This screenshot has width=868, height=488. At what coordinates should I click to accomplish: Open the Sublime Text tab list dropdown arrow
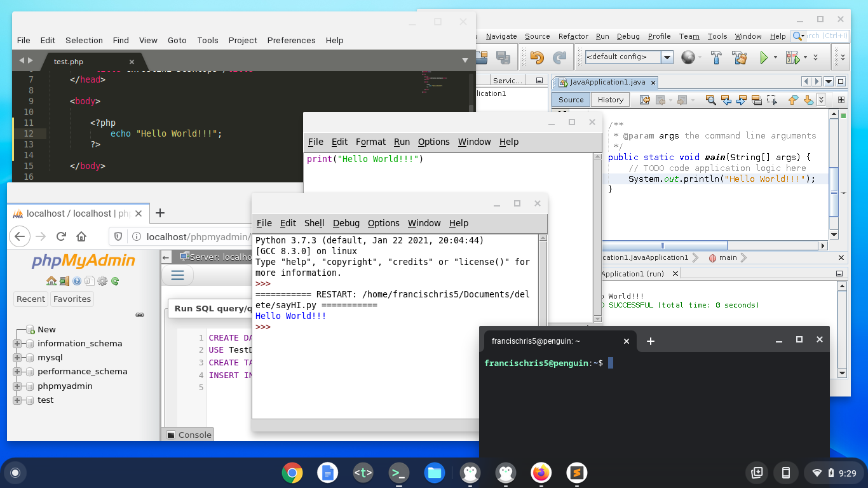tap(465, 60)
